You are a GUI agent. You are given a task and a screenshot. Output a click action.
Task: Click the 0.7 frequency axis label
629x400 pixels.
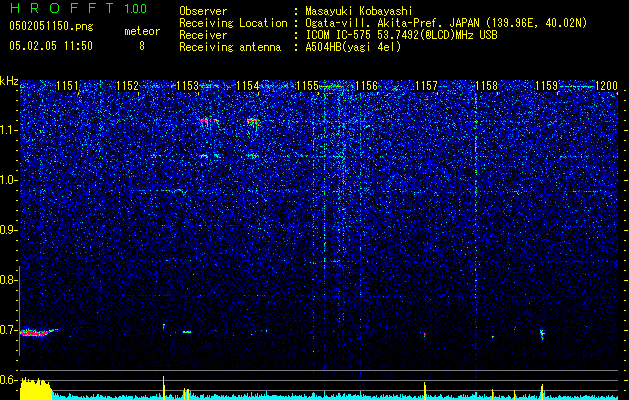pyautogui.click(x=9, y=330)
